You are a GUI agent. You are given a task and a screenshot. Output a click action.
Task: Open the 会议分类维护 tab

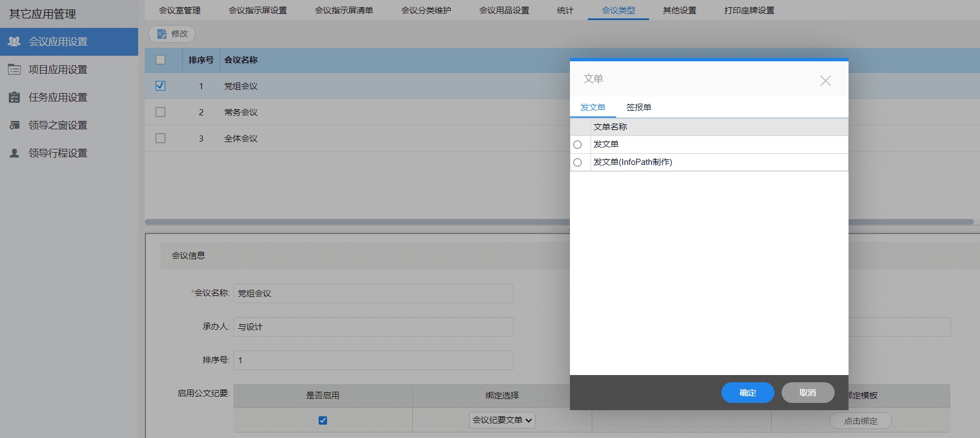tap(426, 10)
